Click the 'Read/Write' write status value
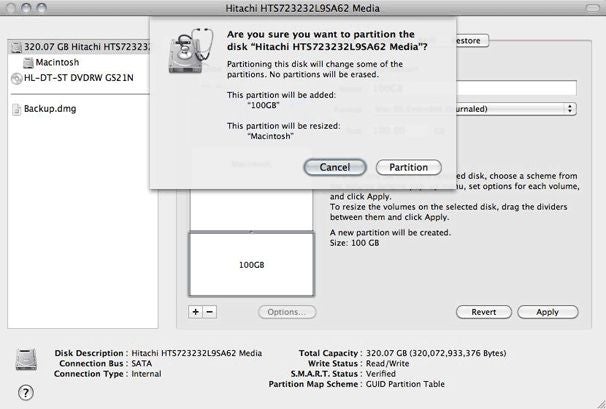Image resolution: width=606 pixels, height=409 pixels. [x=387, y=364]
